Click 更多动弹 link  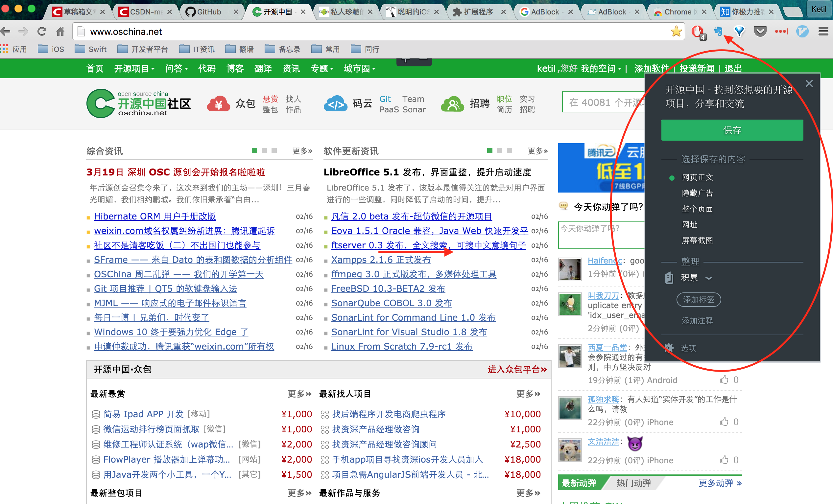pos(720,483)
